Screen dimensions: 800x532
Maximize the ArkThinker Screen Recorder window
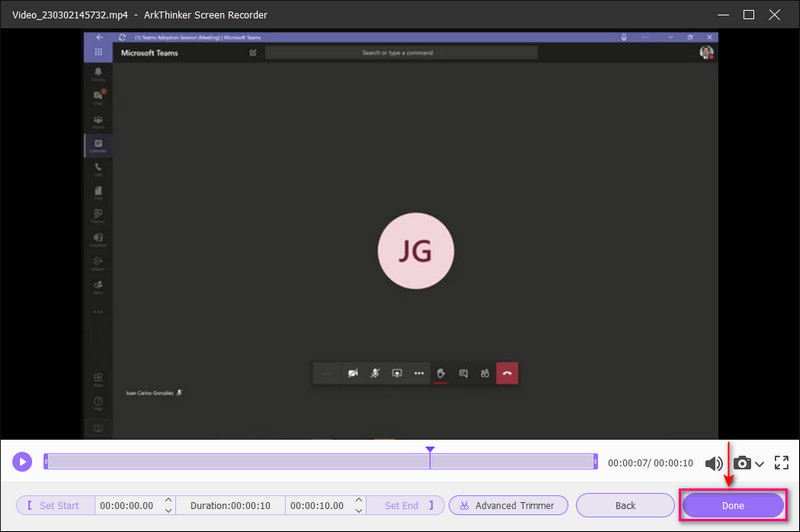click(x=748, y=15)
